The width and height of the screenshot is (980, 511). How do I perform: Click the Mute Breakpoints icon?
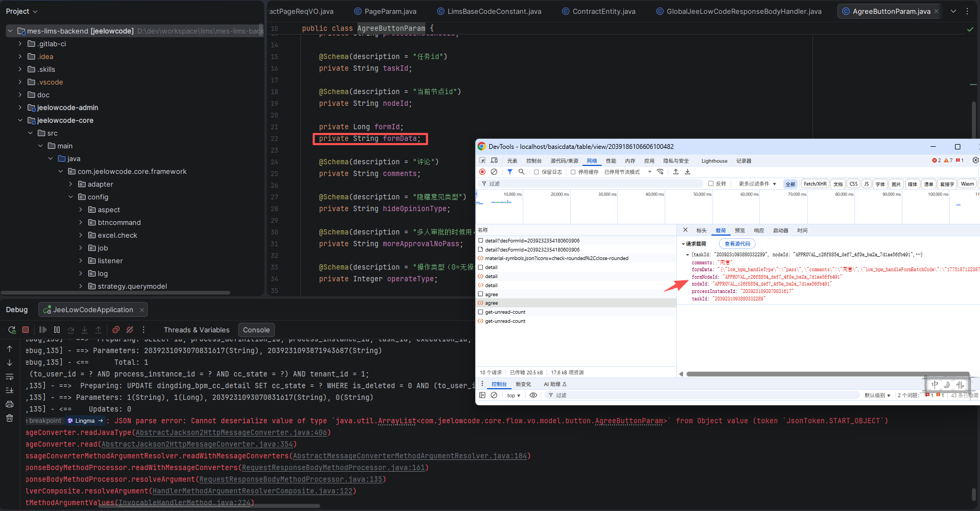[x=130, y=330]
